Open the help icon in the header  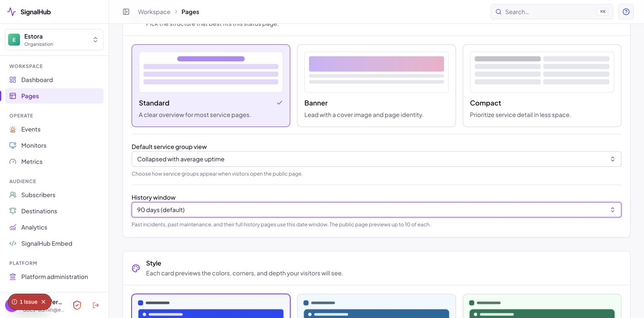pos(626,12)
